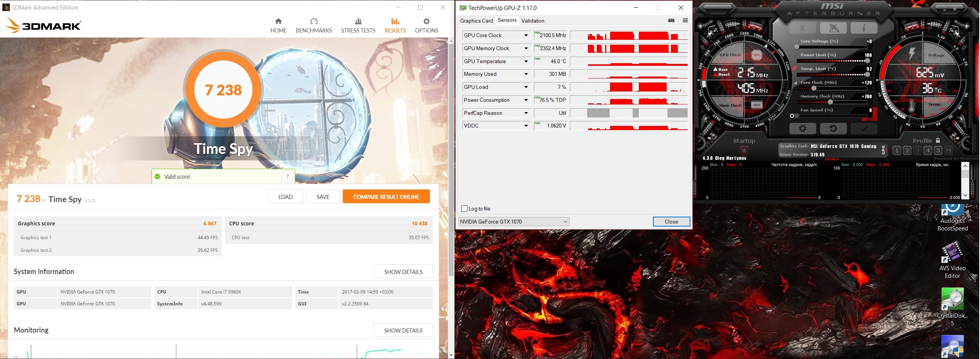
Task: Open the GPU Temperature sensor dropdown
Action: 526,62
